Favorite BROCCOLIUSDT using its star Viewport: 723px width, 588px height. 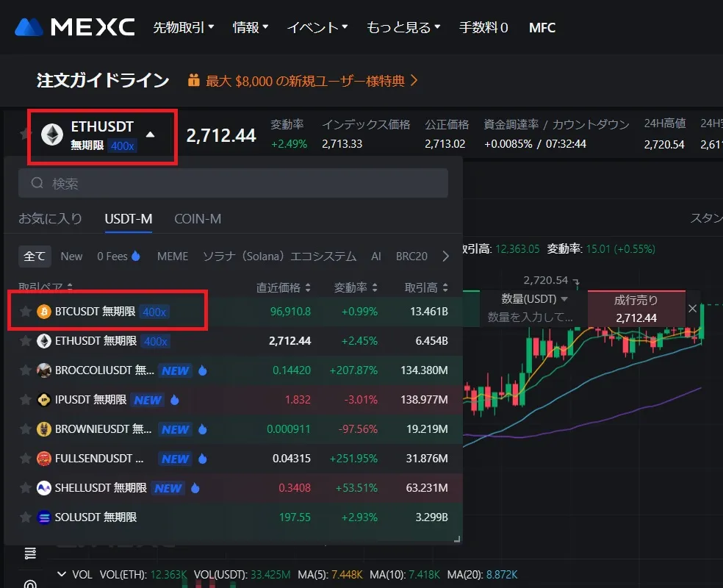pyautogui.click(x=25, y=370)
